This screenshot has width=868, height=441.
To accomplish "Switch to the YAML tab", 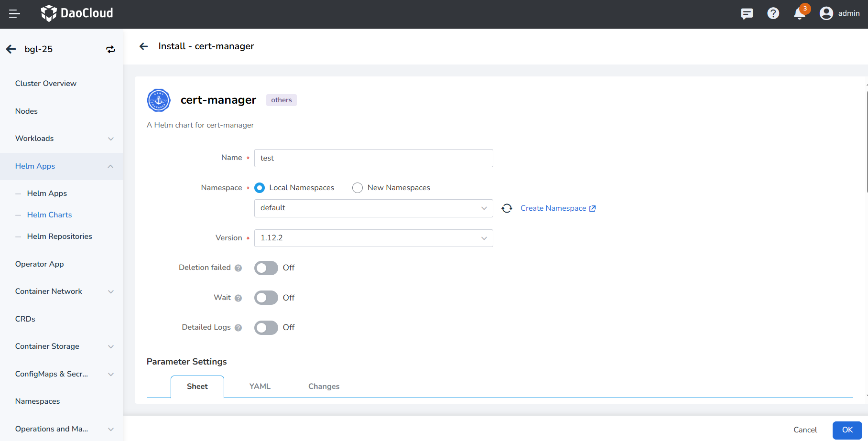I will pyautogui.click(x=260, y=387).
